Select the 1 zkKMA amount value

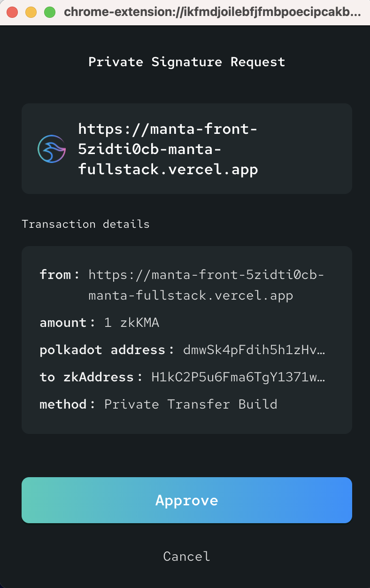pos(131,323)
